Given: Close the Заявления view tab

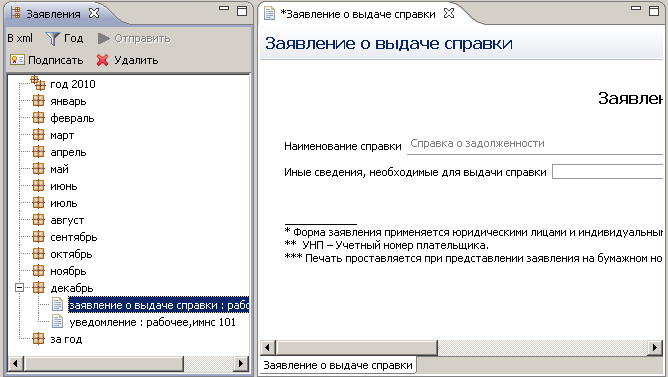Looking at the screenshot, I should coord(94,13).
